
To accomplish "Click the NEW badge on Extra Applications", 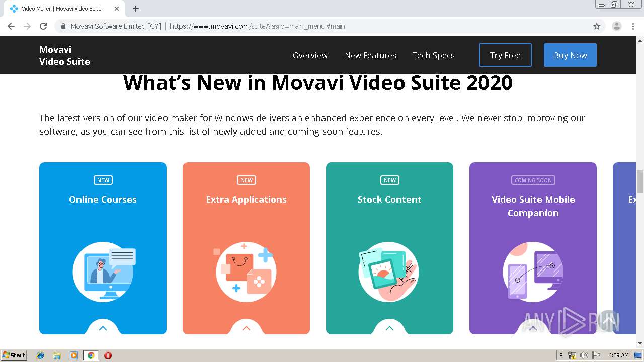I will click(246, 180).
